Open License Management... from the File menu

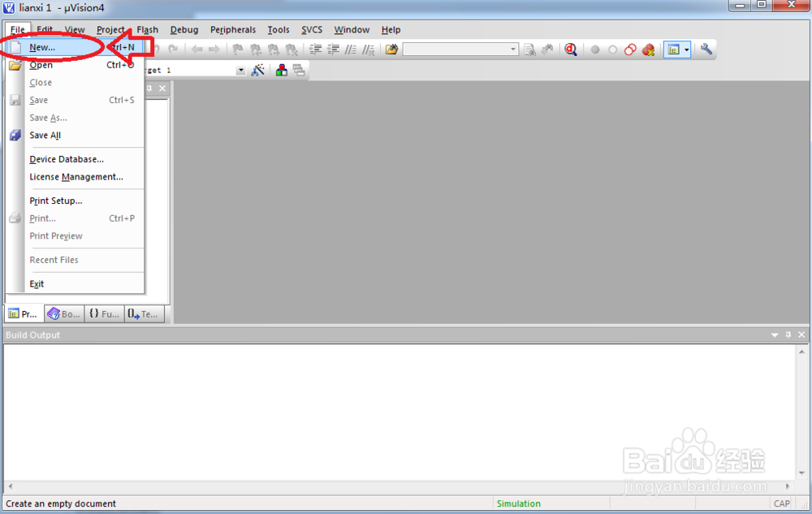76,176
